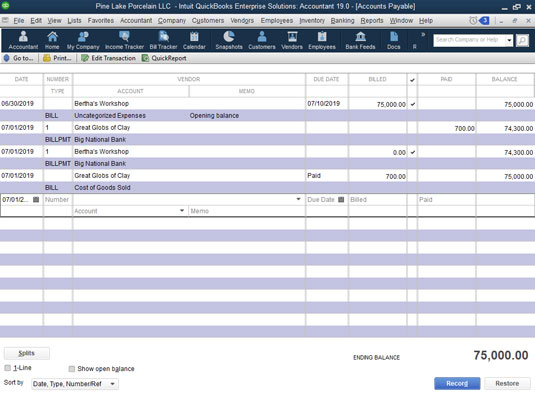Open the Vendors menu
Image resolution: width=535 pixels, height=400 pixels.
pyautogui.click(x=242, y=20)
